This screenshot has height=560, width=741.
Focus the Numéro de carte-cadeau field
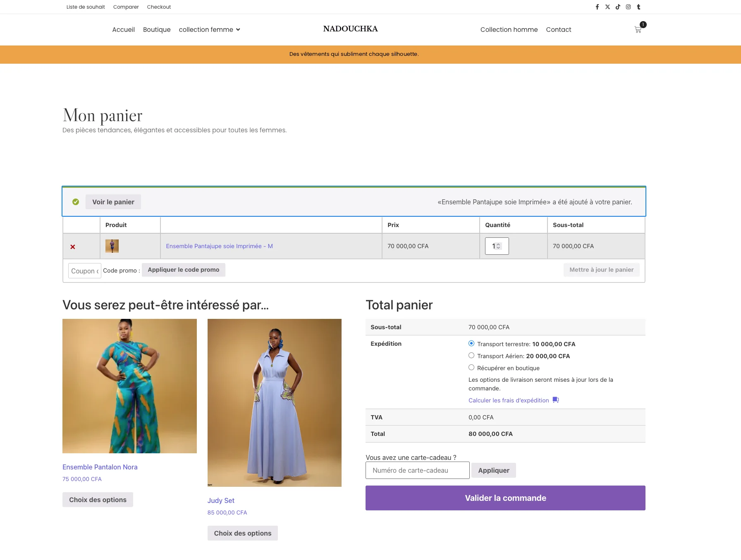(x=418, y=470)
